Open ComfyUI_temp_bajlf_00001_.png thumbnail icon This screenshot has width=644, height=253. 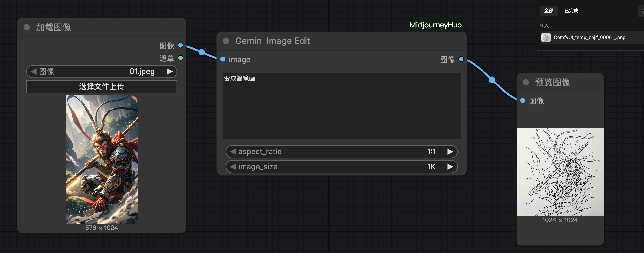point(546,38)
